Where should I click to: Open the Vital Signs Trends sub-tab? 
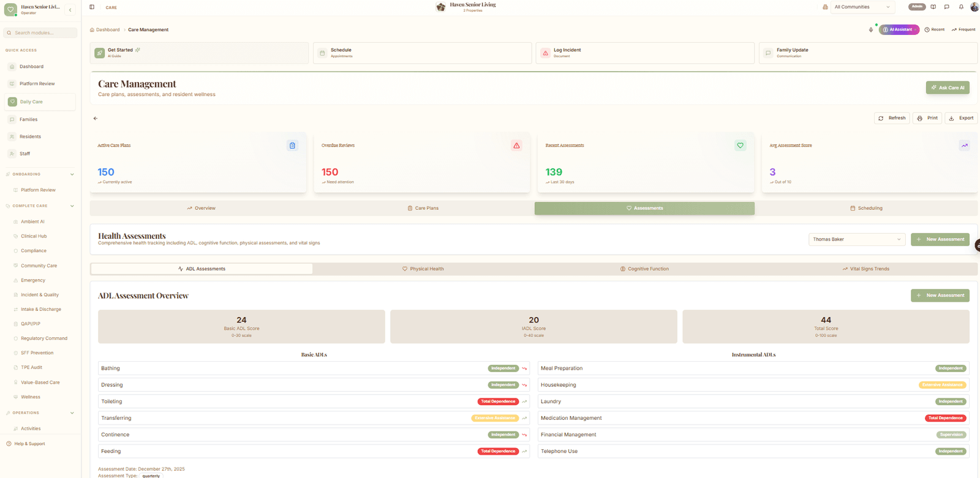tap(865, 269)
